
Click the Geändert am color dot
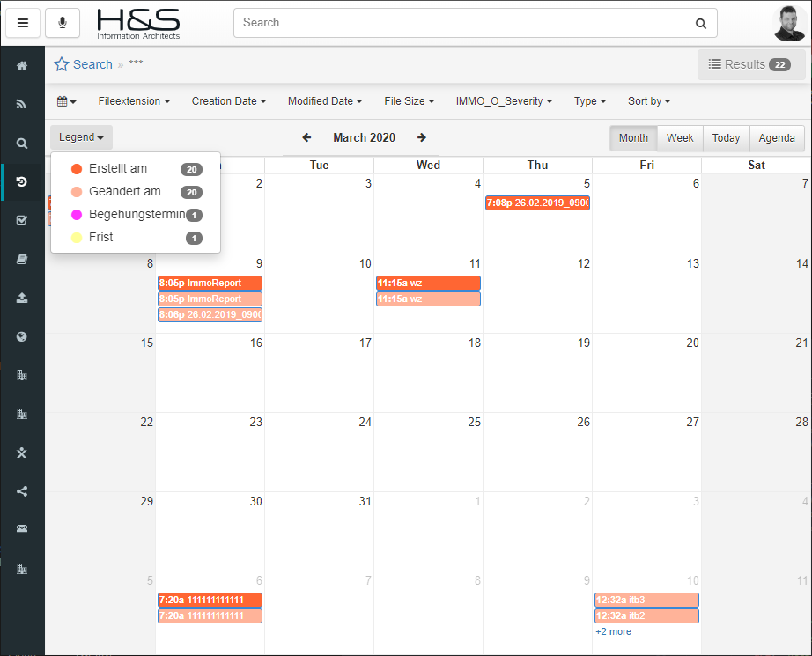77,192
